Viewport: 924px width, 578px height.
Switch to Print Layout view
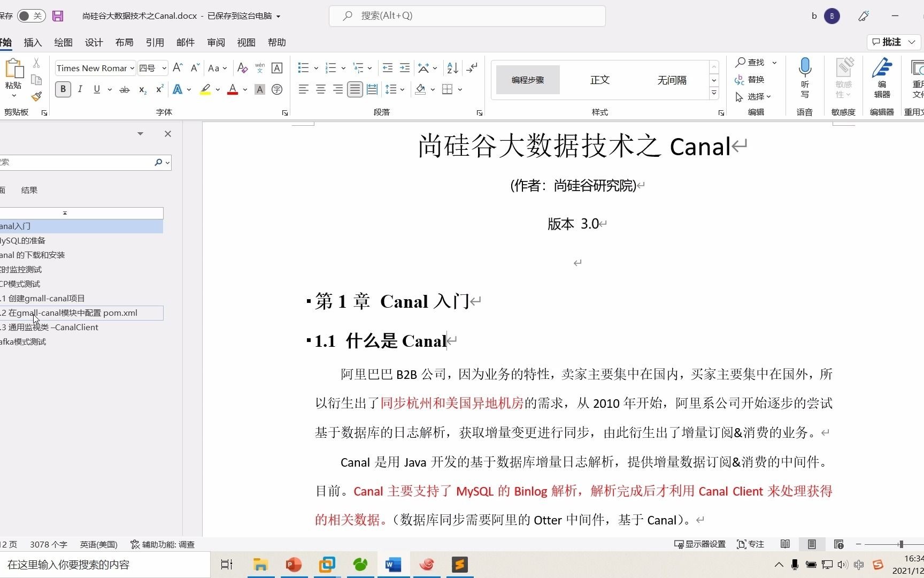[x=812, y=544]
